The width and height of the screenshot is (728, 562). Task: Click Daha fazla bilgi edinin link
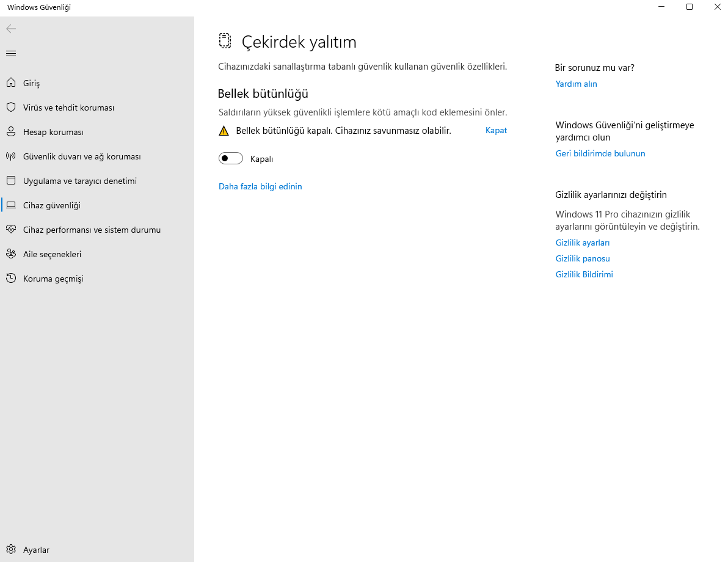260,186
